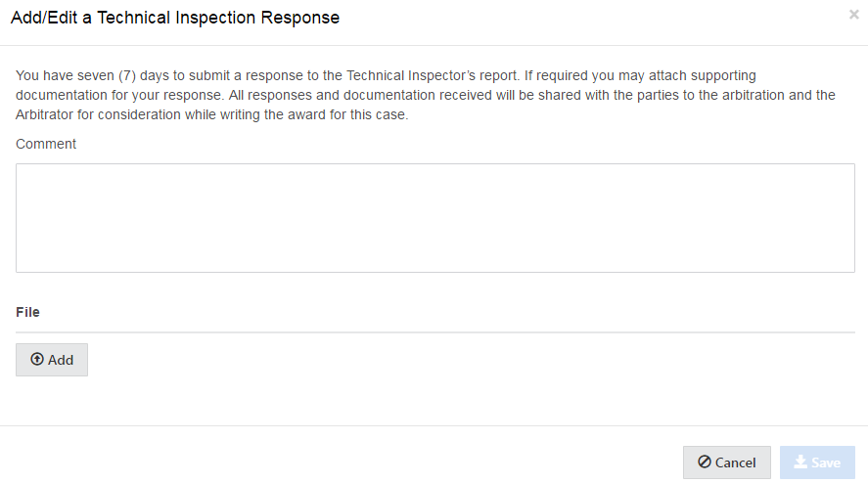This screenshot has width=868, height=484.
Task: Click the word "Arbitrator" in the instructions
Action: [x=49, y=114]
